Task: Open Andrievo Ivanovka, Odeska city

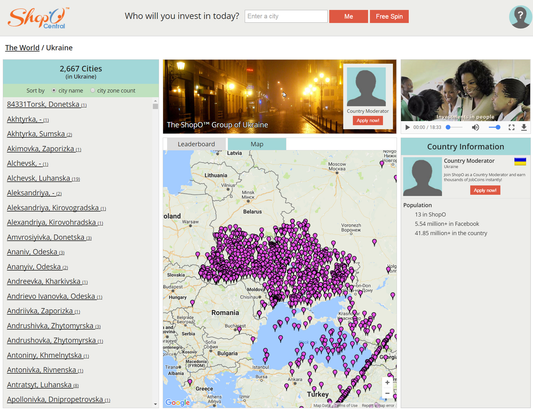Action: pyautogui.click(x=54, y=296)
